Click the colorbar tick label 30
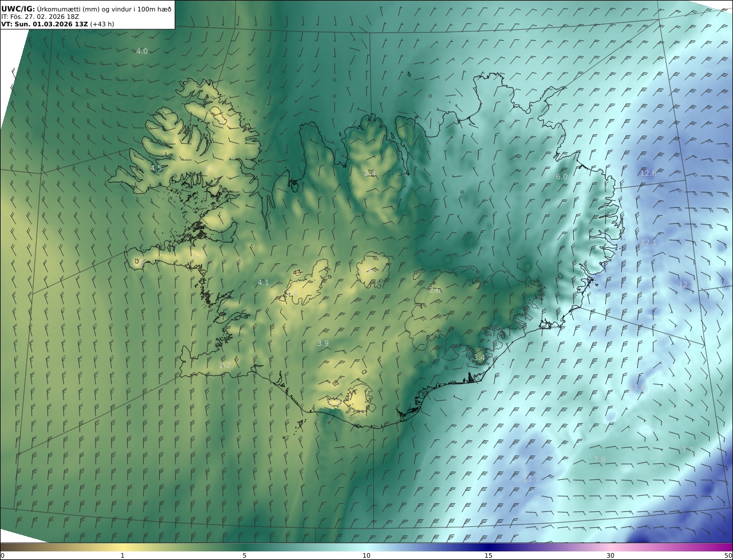Viewport: 733px width, 560px height. [610, 555]
